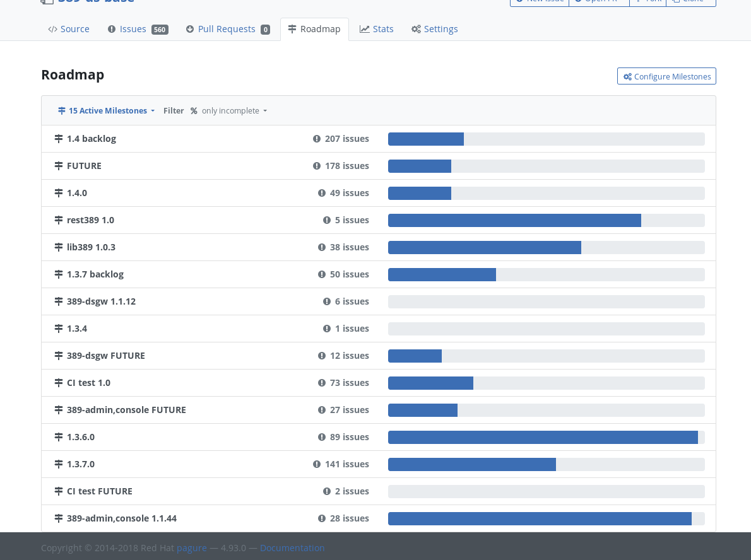
Task: Open the only incomplete filter dropdown
Action: (234, 111)
